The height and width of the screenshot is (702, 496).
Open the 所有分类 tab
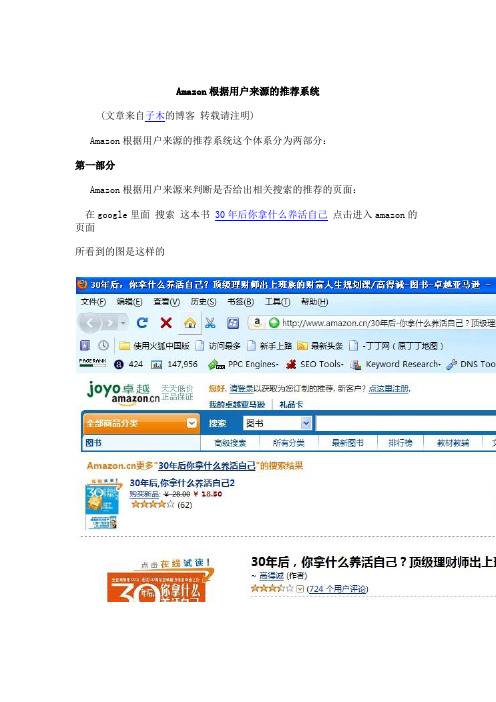289,443
